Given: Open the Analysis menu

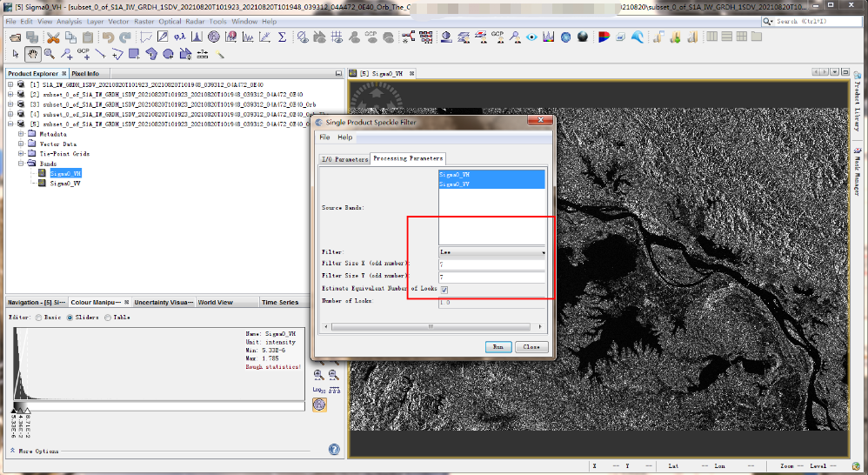Looking at the screenshot, I should 70,22.
